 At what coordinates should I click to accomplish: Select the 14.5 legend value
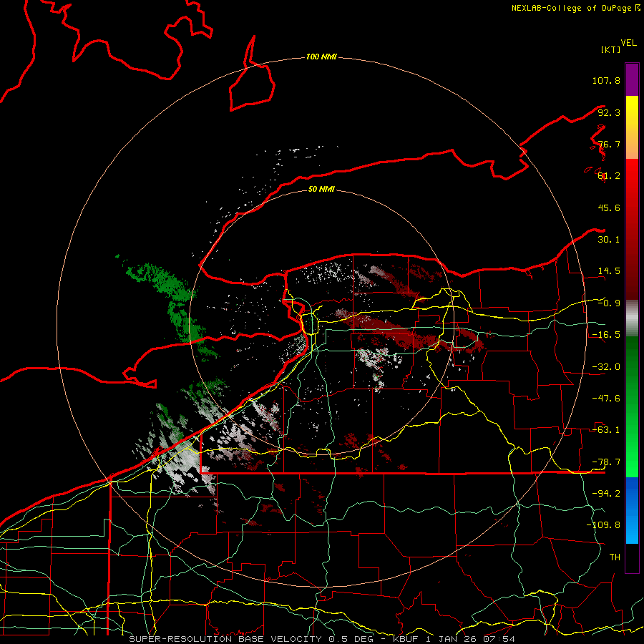point(609,271)
